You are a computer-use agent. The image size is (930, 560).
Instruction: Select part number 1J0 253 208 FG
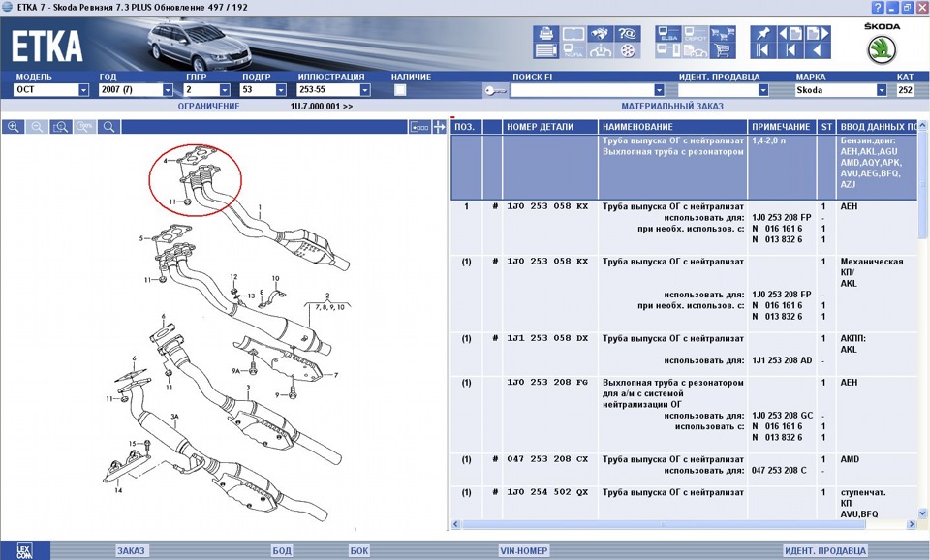pyautogui.click(x=546, y=382)
